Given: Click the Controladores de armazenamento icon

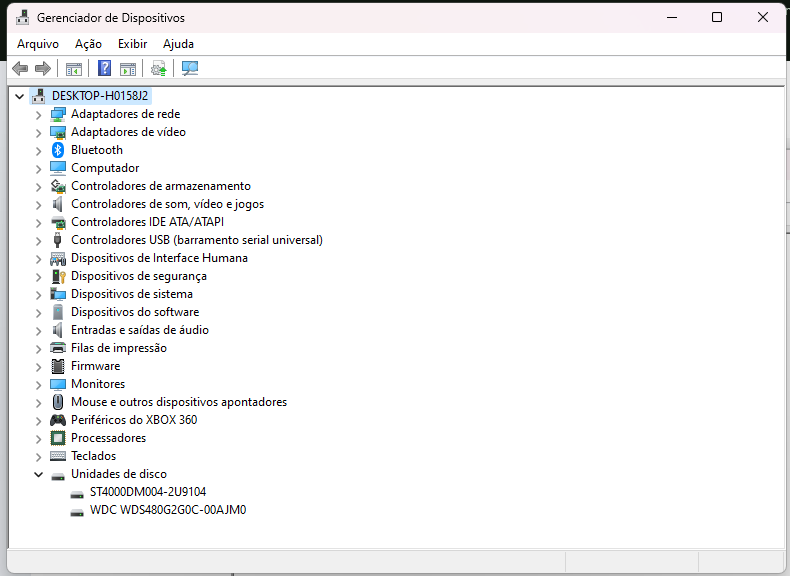Looking at the screenshot, I should (x=58, y=186).
